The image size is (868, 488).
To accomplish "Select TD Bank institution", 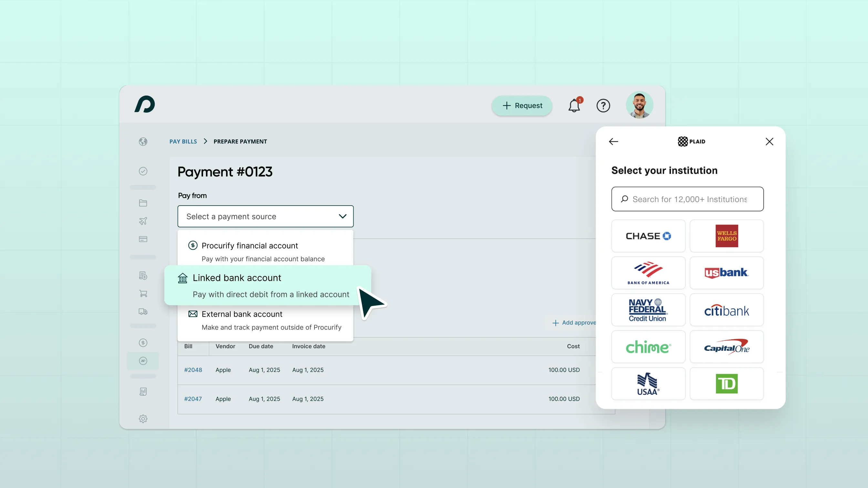I will [x=727, y=384].
